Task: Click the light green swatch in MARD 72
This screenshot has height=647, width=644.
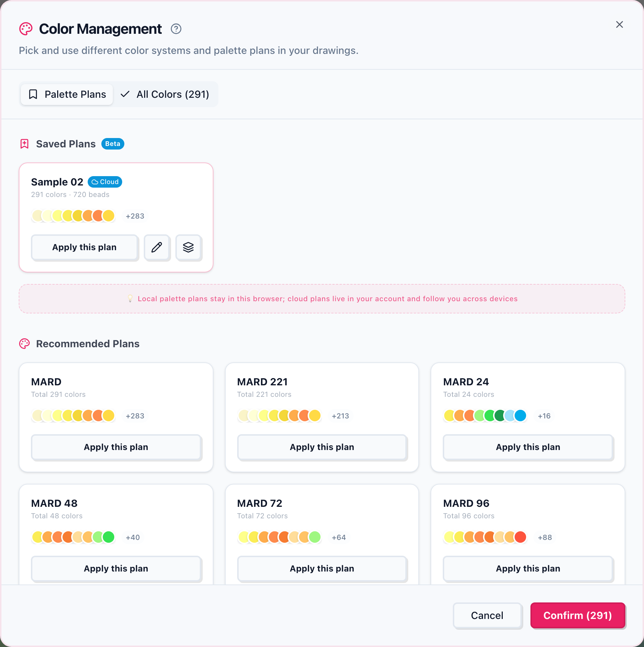Action: coord(315,537)
